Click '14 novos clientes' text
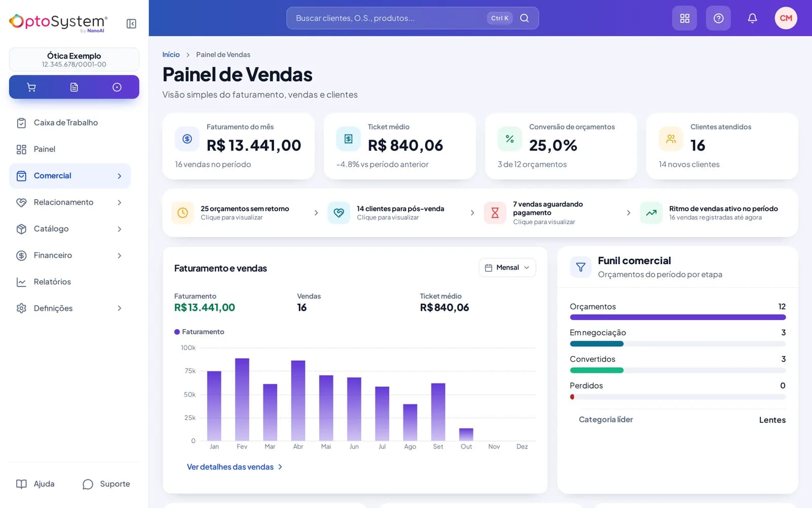 tap(689, 164)
